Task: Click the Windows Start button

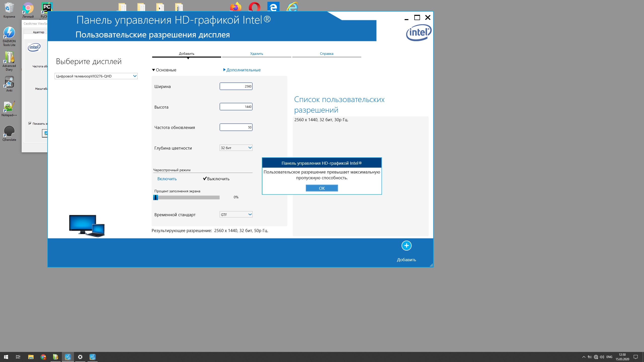Action: click(6, 357)
